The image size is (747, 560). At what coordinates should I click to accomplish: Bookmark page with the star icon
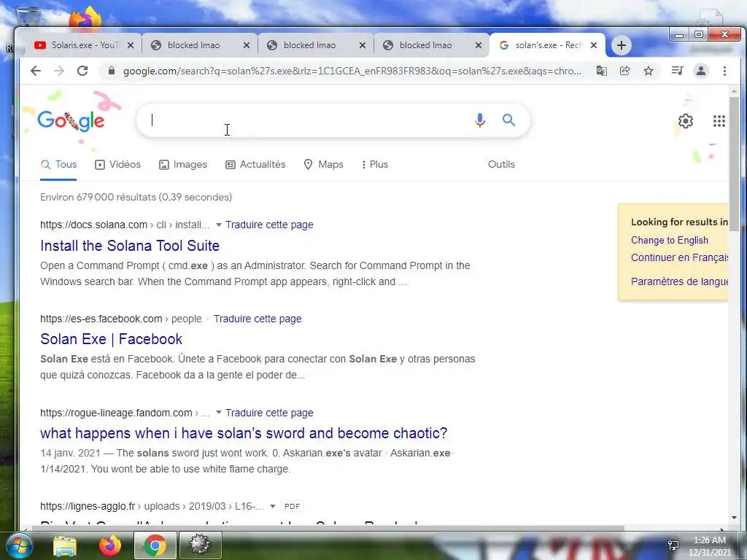click(x=649, y=71)
